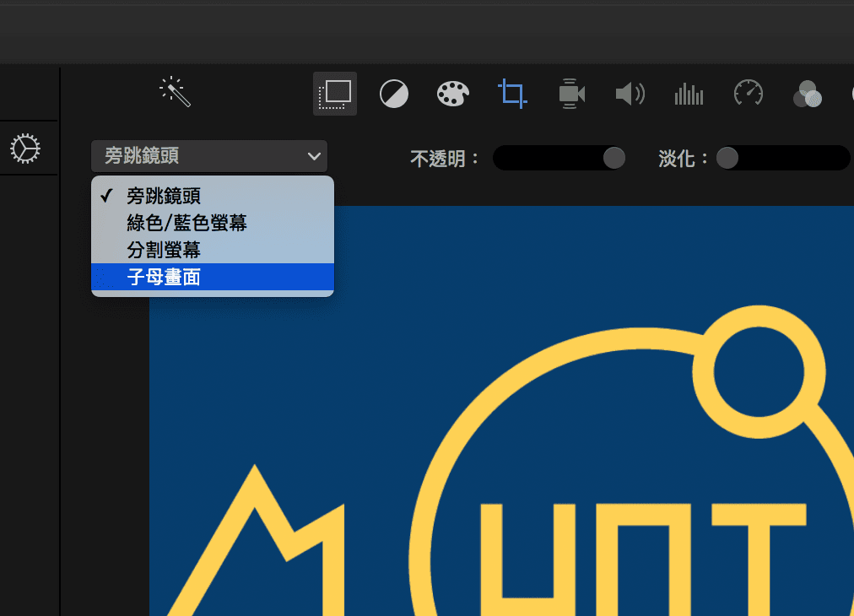Select the cropping tool icon
The image size is (854, 616).
pos(512,94)
